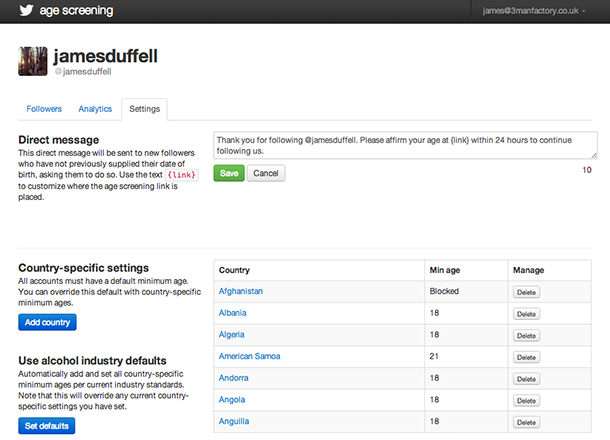Open the Albania country link

pos(232,313)
